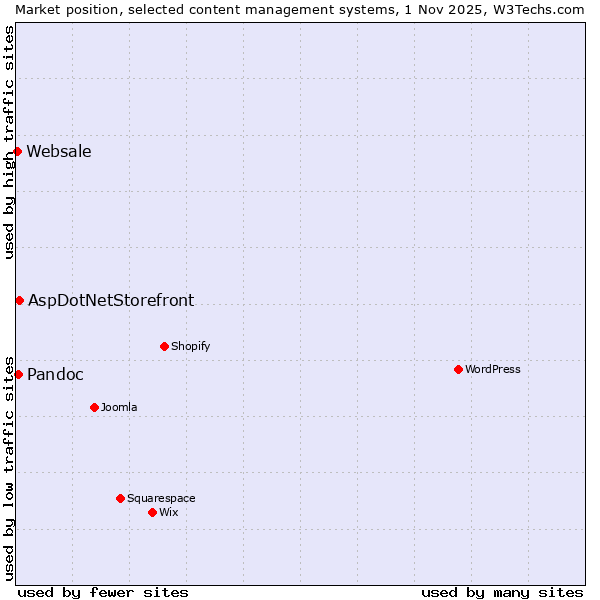Select the Wix red data point
The width and height of the screenshot is (600, 600).
[152, 512]
